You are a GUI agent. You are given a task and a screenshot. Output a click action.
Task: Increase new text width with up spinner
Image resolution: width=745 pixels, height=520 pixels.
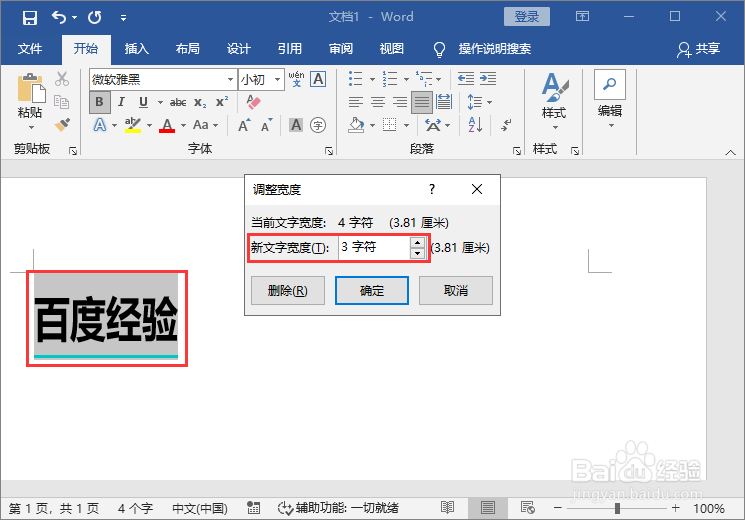tap(417, 242)
